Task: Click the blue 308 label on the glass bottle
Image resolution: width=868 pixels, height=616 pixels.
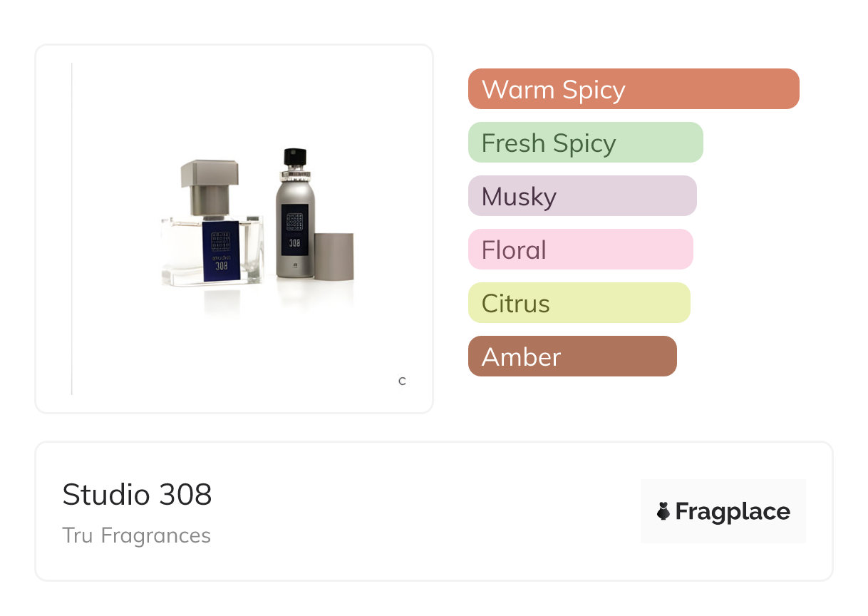Action: (220, 250)
